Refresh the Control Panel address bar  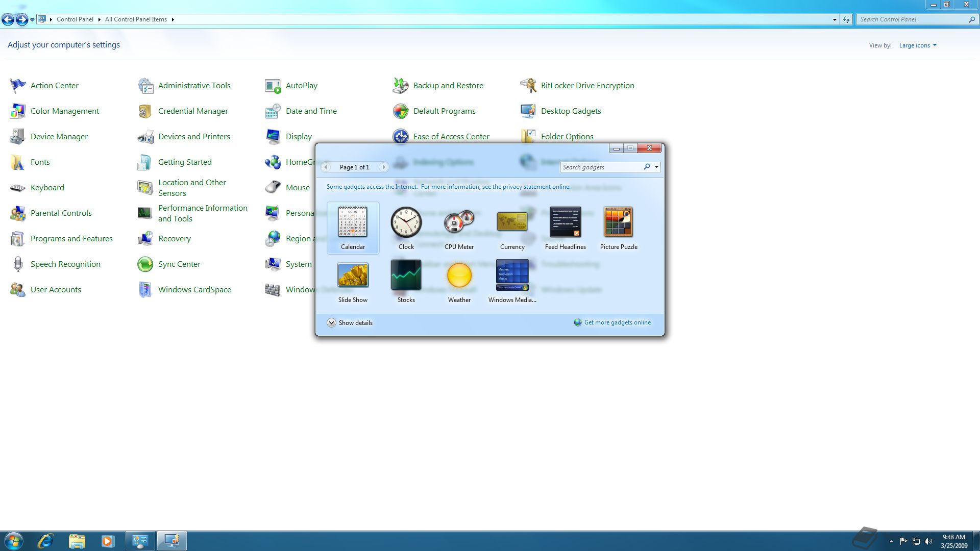[x=846, y=19]
